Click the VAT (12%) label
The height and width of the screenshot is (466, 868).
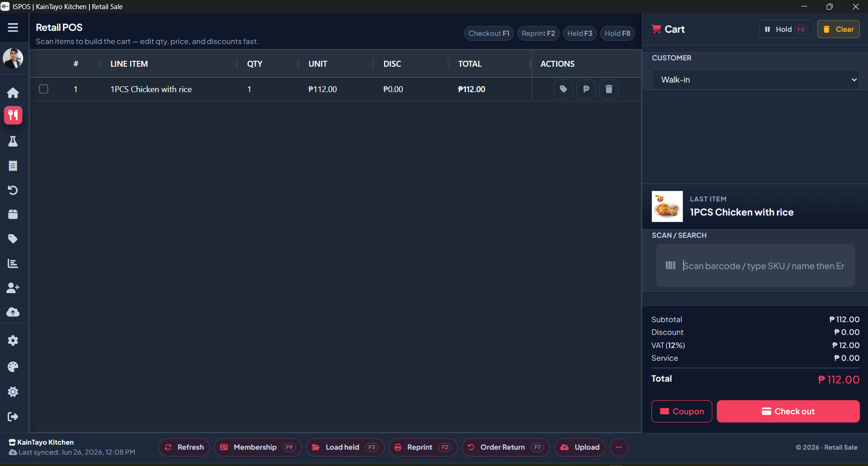[x=668, y=345]
